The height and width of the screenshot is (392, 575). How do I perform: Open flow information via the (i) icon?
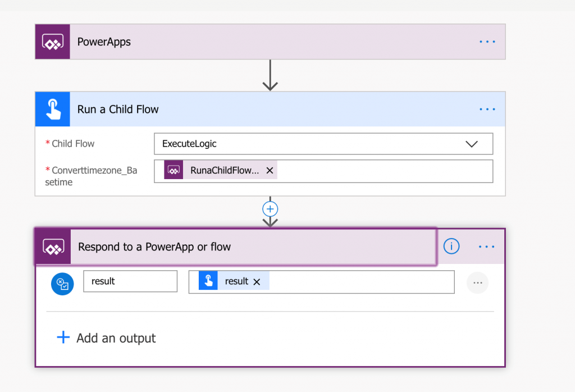coord(451,246)
